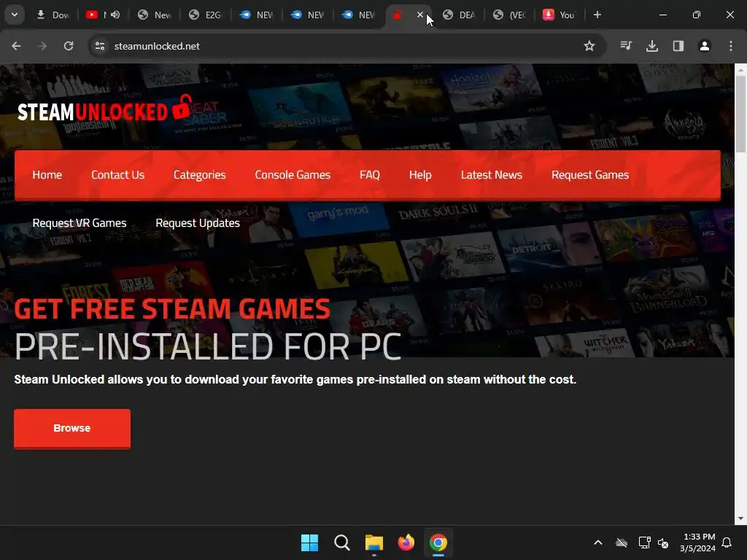This screenshot has height=560, width=747.
Task: Switch to the E2G tab
Action: coord(205,15)
